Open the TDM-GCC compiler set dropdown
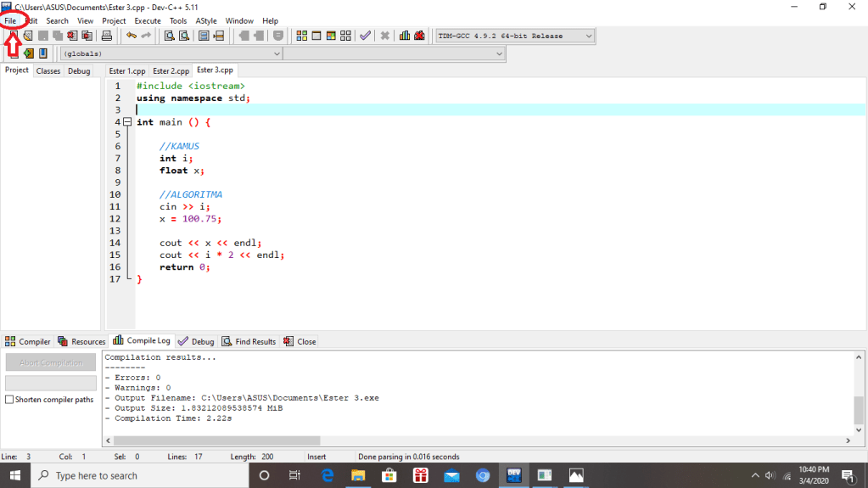Screen dimensions: 868x488 click(x=588, y=36)
